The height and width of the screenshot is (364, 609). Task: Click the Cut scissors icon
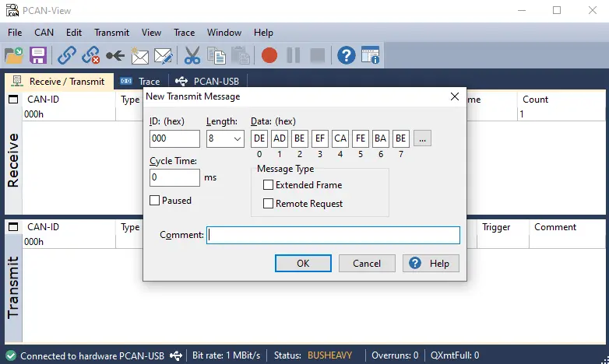click(192, 55)
